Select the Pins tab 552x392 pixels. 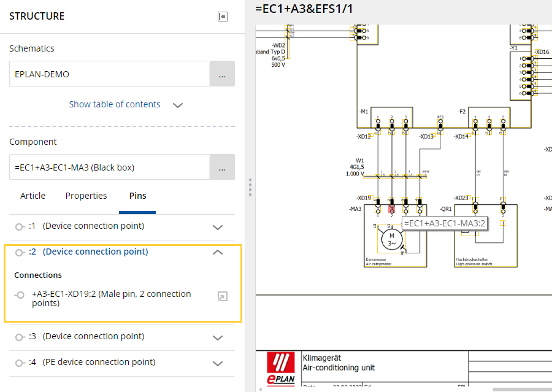[137, 196]
